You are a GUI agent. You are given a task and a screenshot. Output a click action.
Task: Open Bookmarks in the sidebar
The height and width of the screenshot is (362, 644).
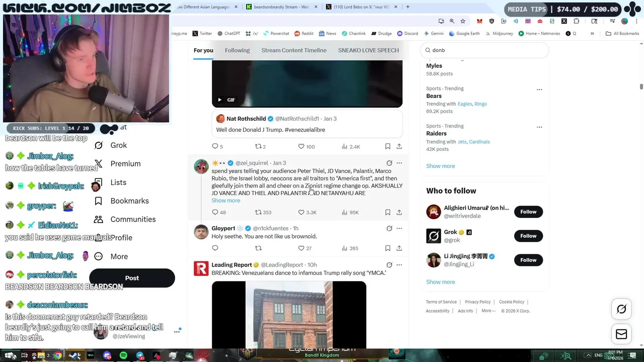coord(122,201)
